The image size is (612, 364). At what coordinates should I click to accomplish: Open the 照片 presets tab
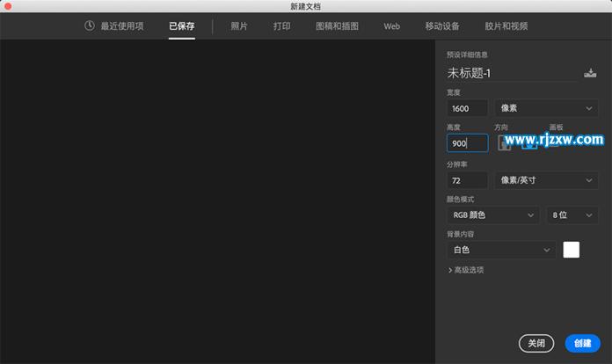239,26
